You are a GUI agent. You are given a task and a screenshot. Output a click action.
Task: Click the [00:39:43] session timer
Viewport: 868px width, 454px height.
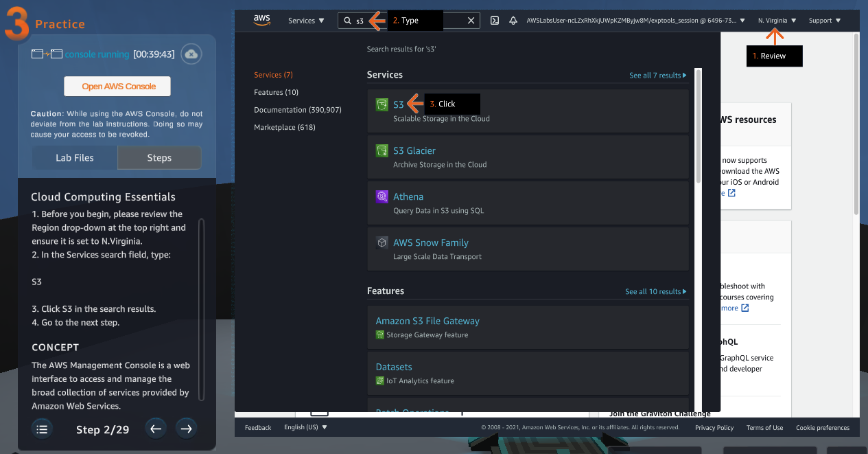(154, 54)
